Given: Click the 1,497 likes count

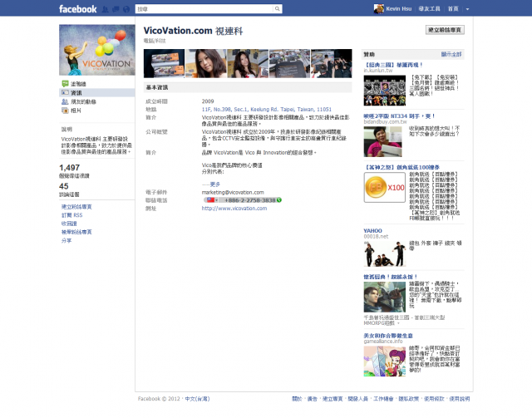Looking at the screenshot, I should tap(70, 168).
